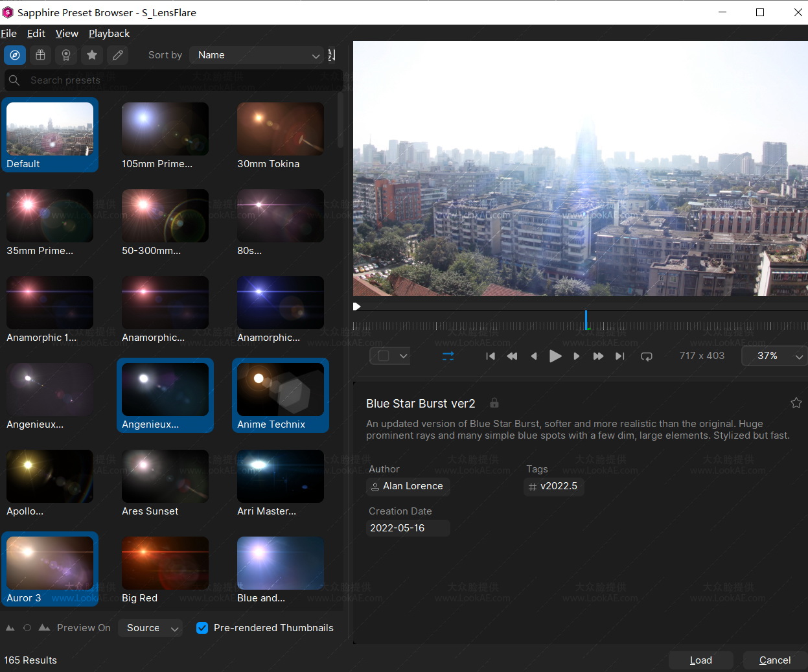Screen dimensions: 808x672
Task: Show custom presets with pencil icon
Action: coord(118,55)
